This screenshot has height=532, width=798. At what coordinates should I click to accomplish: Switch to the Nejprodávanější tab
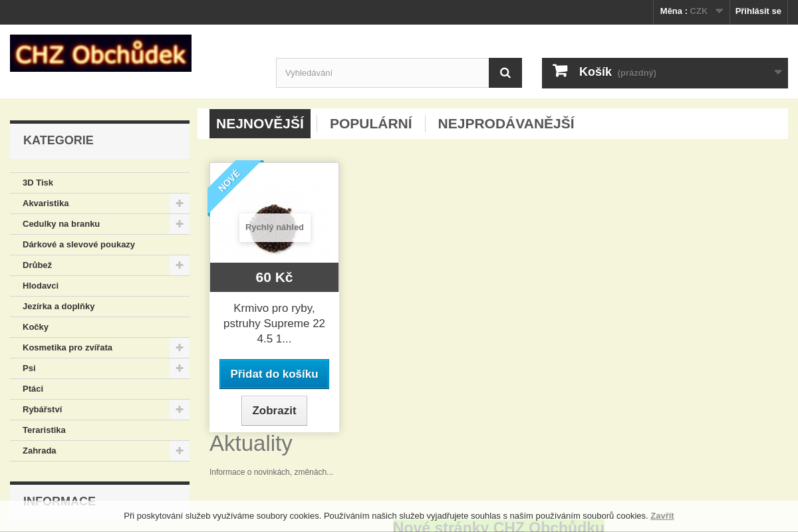pos(505,124)
